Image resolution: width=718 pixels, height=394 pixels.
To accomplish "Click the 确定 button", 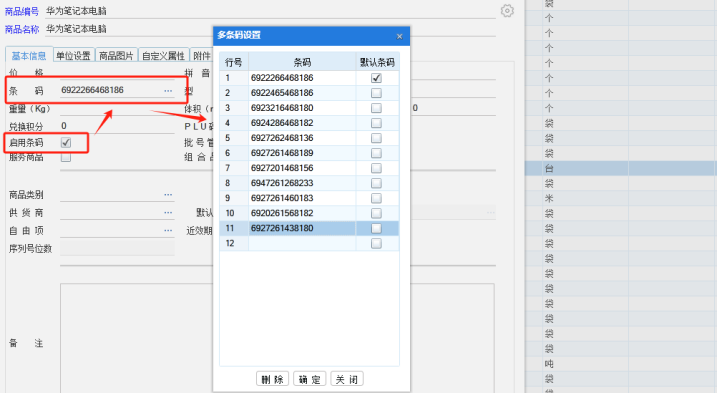I will (x=310, y=379).
